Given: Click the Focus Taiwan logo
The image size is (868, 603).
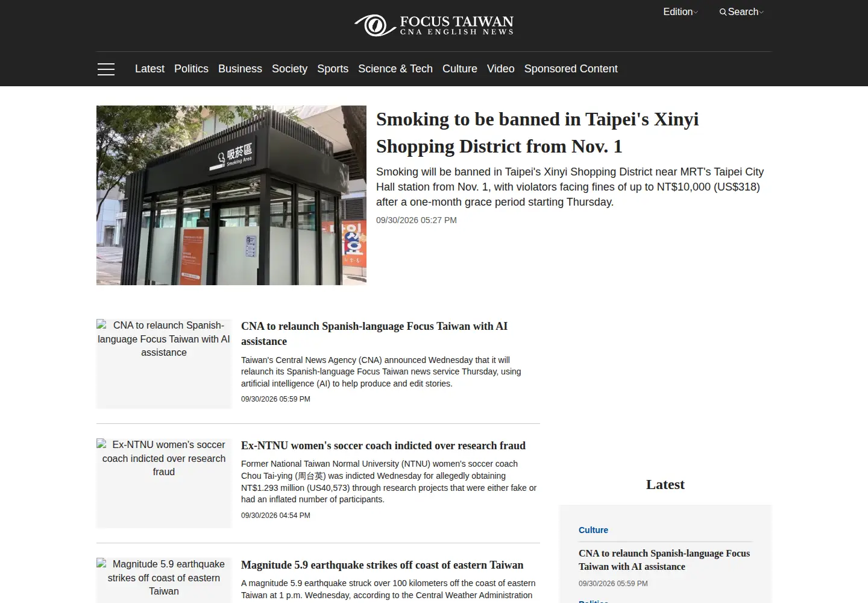Looking at the screenshot, I should click(434, 25).
